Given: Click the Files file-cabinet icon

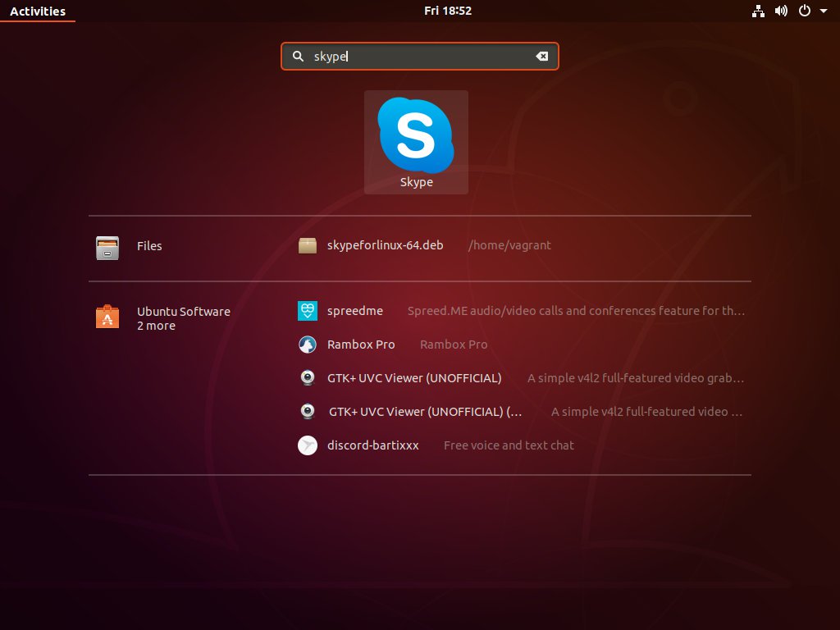Looking at the screenshot, I should (x=107, y=245).
